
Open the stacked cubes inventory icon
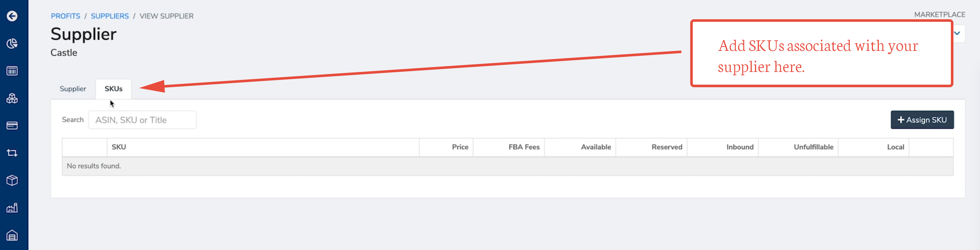coord(12,98)
